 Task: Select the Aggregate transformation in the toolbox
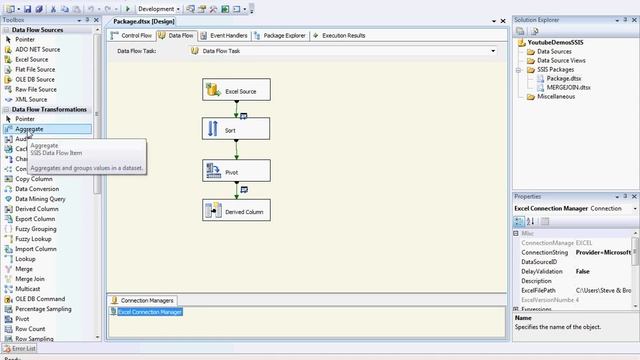pos(47,129)
